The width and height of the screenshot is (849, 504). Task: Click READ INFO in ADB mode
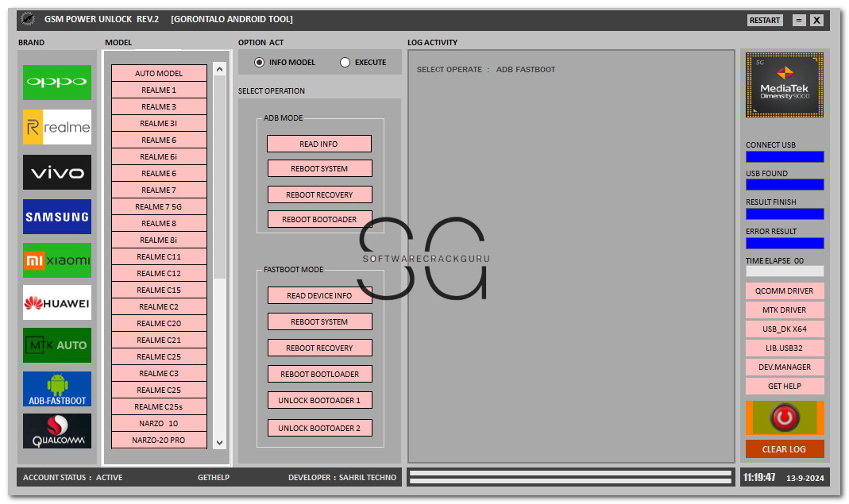(x=319, y=144)
